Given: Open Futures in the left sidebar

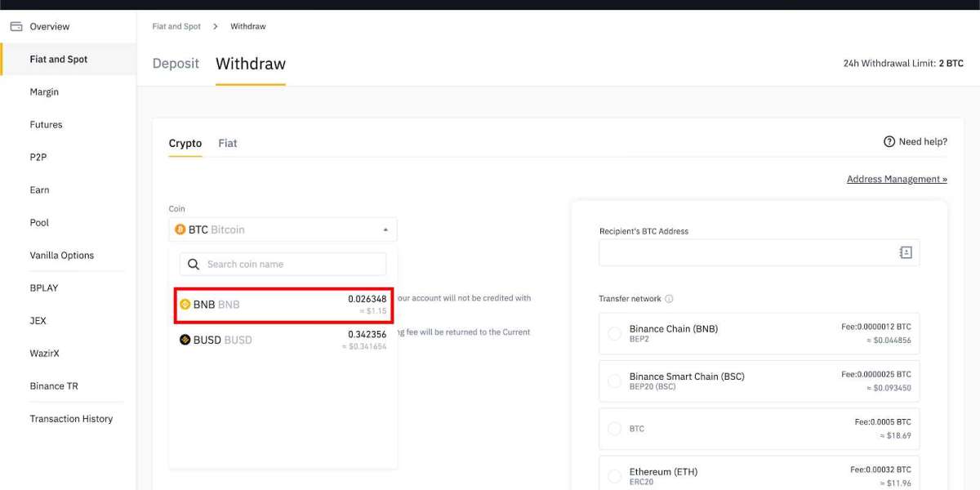Looking at the screenshot, I should tap(46, 125).
